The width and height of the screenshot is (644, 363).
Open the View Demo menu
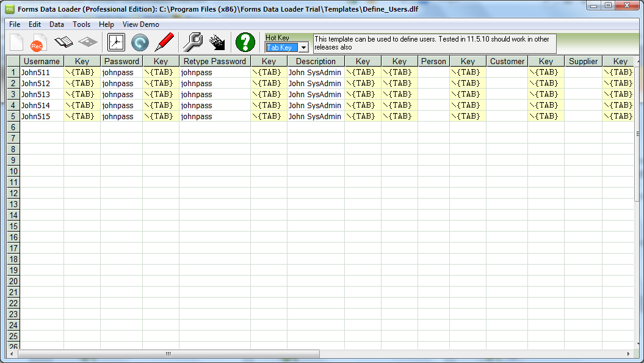point(140,24)
